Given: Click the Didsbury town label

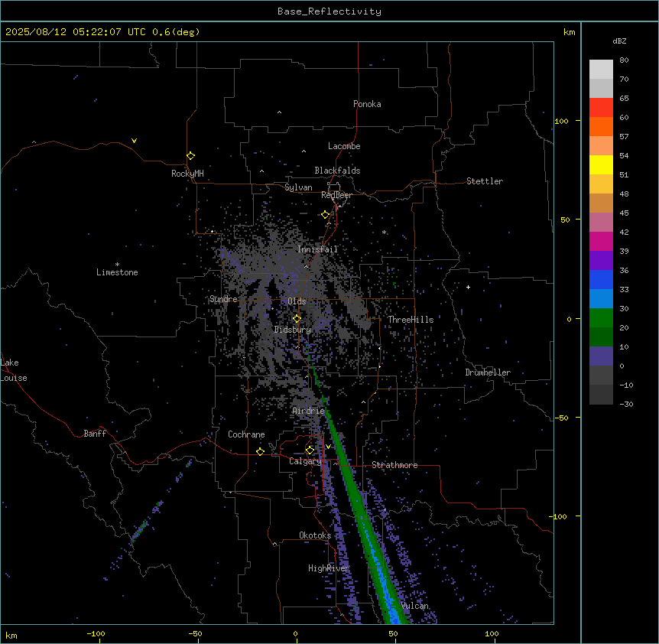Looking at the screenshot, I should (293, 330).
